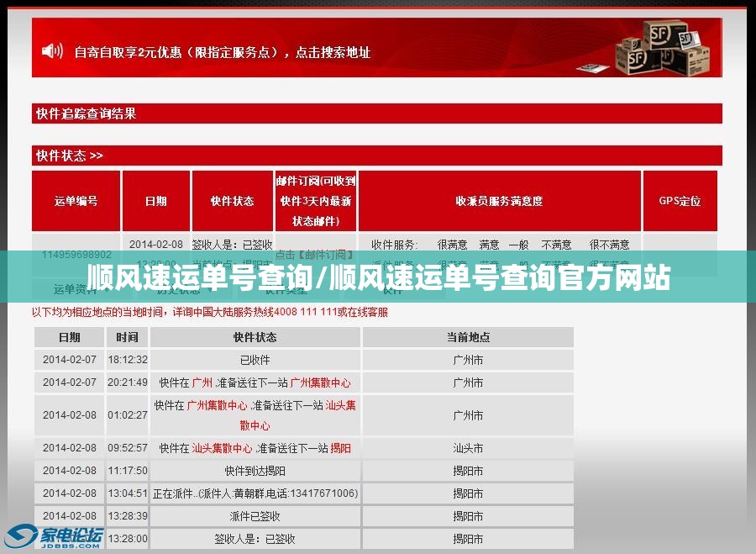Viewport: 756px width, 554px height.
Task: Rate 收件服务 as 一般
Action: [519, 245]
